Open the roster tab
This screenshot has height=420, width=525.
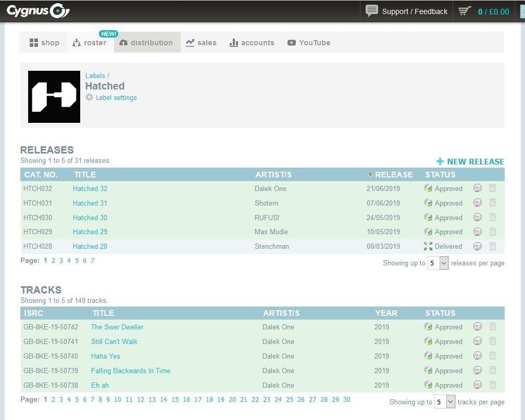point(90,43)
